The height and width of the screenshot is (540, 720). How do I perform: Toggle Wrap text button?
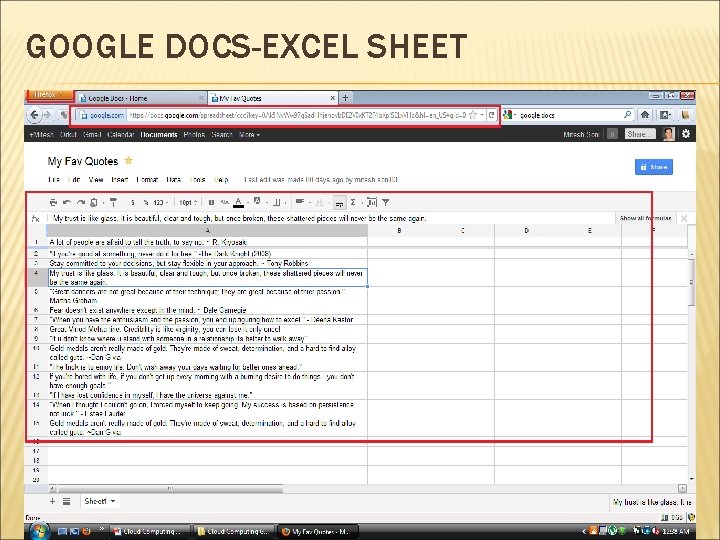[x=339, y=202]
